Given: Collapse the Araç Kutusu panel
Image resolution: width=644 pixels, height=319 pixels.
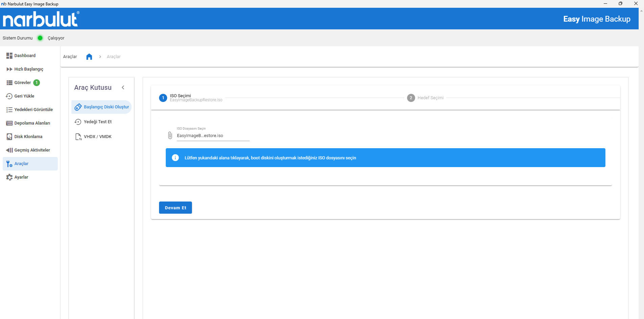Looking at the screenshot, I should [123, 87].
